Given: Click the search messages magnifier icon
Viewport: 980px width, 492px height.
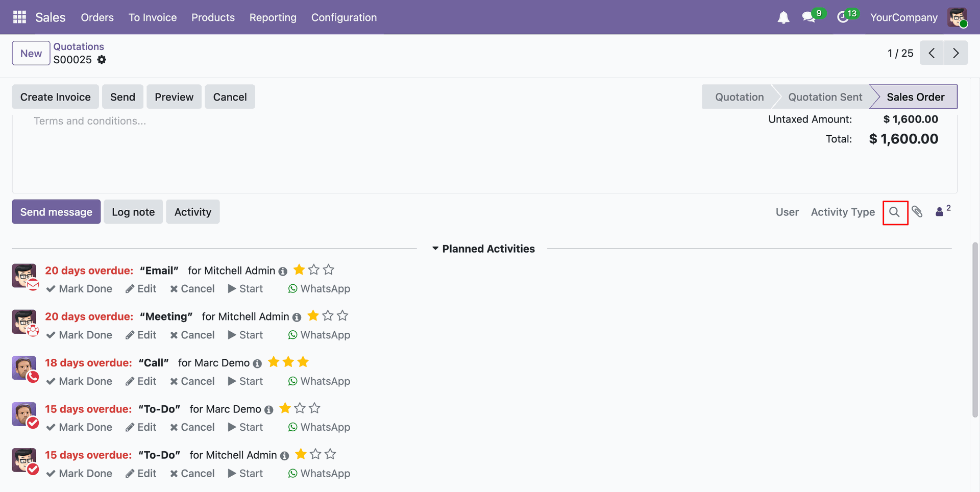Looking at the screenshot, I should [x=895, y=212].
